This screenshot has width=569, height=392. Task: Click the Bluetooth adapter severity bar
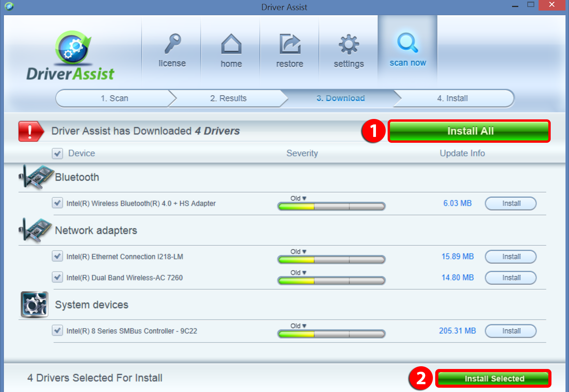point(331,206)
